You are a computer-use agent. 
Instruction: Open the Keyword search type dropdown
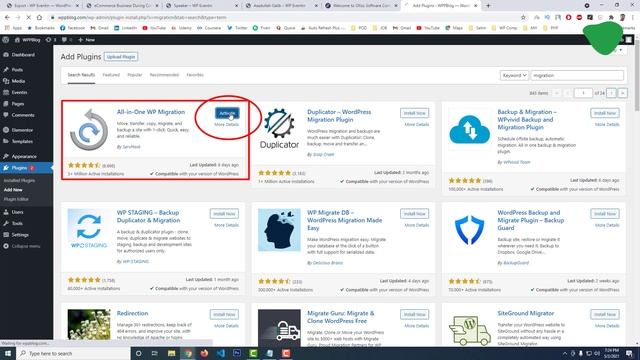tap(514, 76)
